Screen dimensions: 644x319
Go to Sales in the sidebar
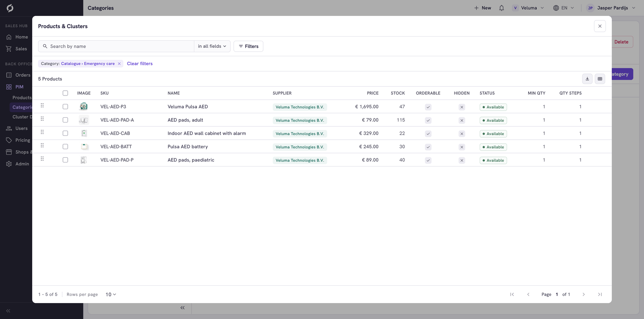tap(17, 49)
